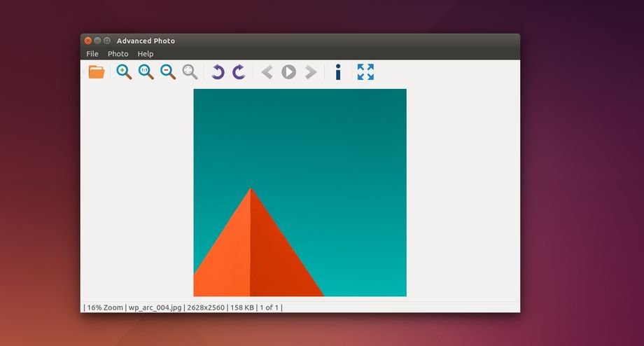Zoom out using the minus magnifier

tap(168, 72)
